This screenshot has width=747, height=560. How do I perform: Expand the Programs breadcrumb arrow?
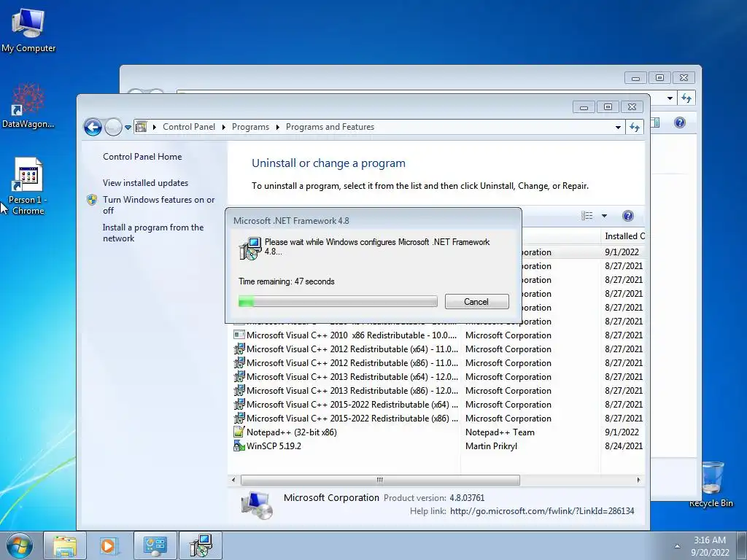pyautogui.click(x=278, y=127)
